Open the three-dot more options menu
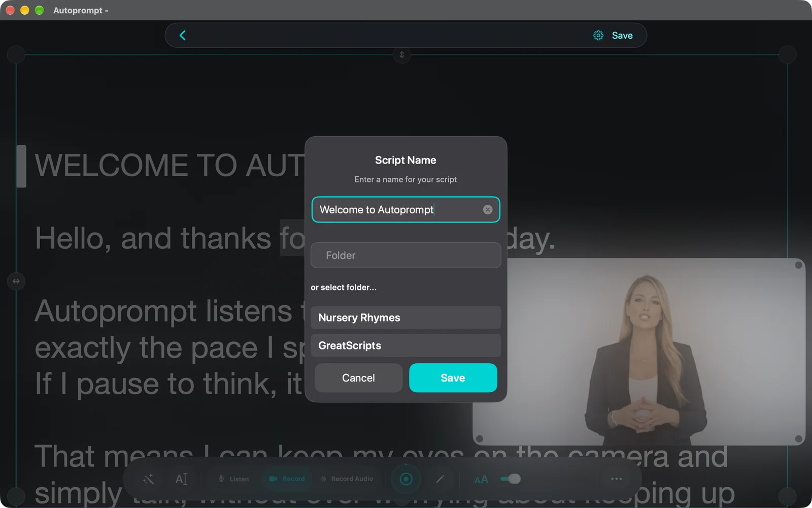812x508 pixels. pos(617,479)
